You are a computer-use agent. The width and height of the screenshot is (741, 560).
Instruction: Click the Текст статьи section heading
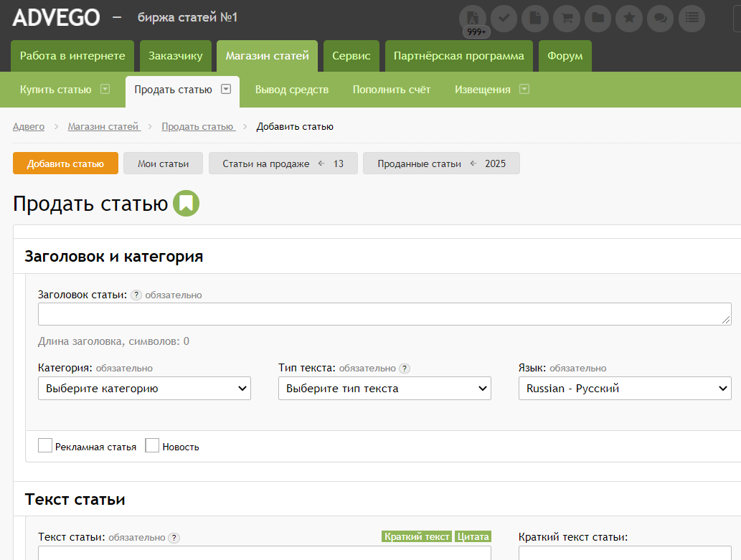point(75,499)
